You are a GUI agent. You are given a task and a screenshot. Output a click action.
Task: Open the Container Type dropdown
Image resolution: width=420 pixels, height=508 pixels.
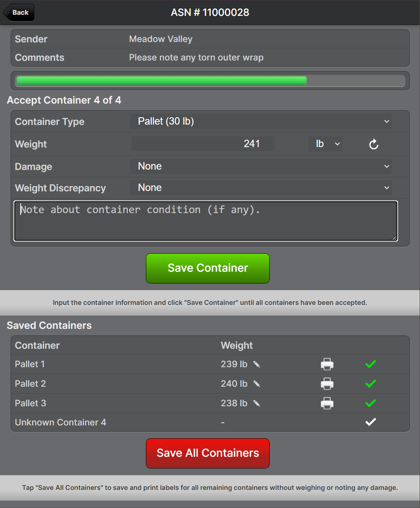coord(260,122)
